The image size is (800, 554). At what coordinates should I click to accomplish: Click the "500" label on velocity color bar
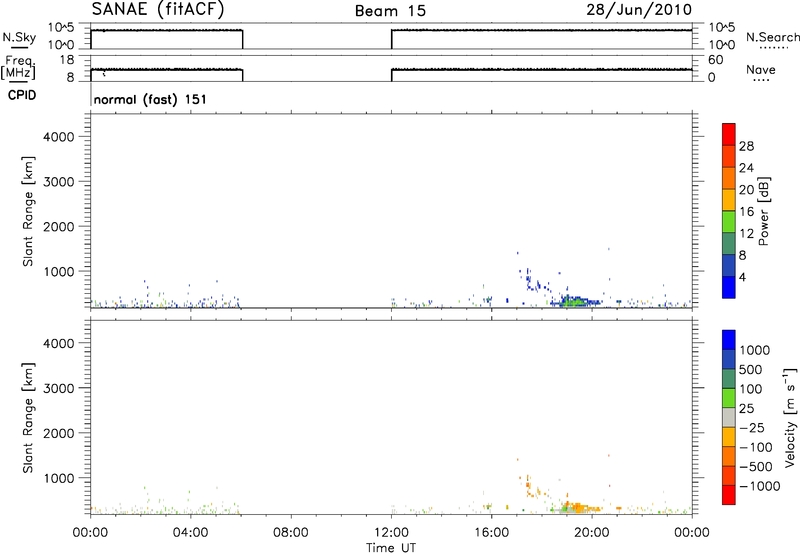click(750, 369)
